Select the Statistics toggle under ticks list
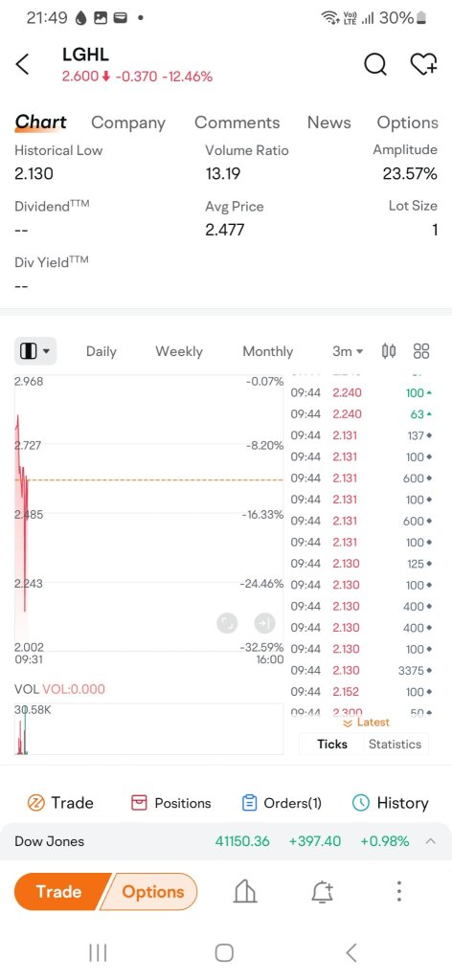The width and height of the screenshot is (452, 980). pos(395,744)
